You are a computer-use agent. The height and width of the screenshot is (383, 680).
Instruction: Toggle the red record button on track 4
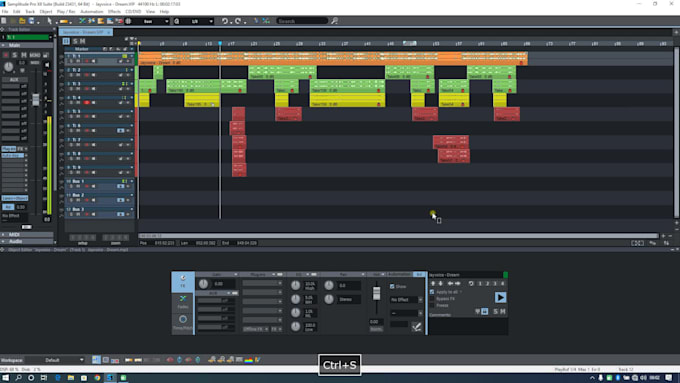[x=87, y=102]
